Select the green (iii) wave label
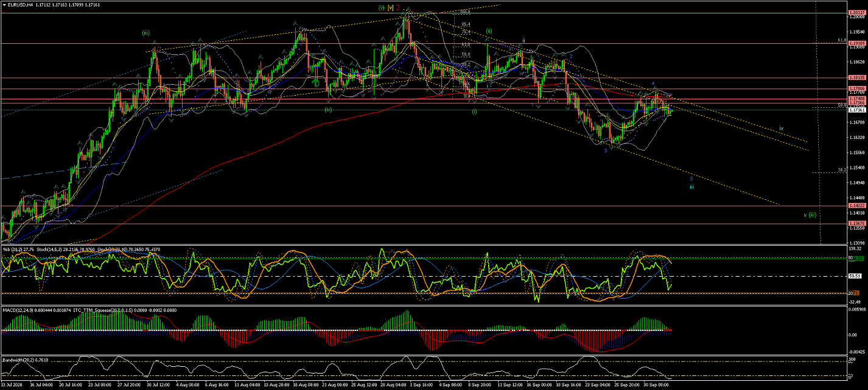The image size is (868, 390). click(x=146, y=32)
